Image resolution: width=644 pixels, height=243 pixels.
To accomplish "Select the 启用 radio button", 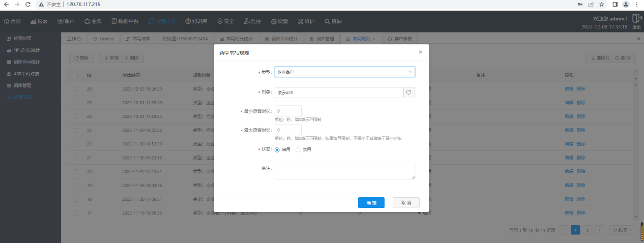I will (x=277, y=150).
